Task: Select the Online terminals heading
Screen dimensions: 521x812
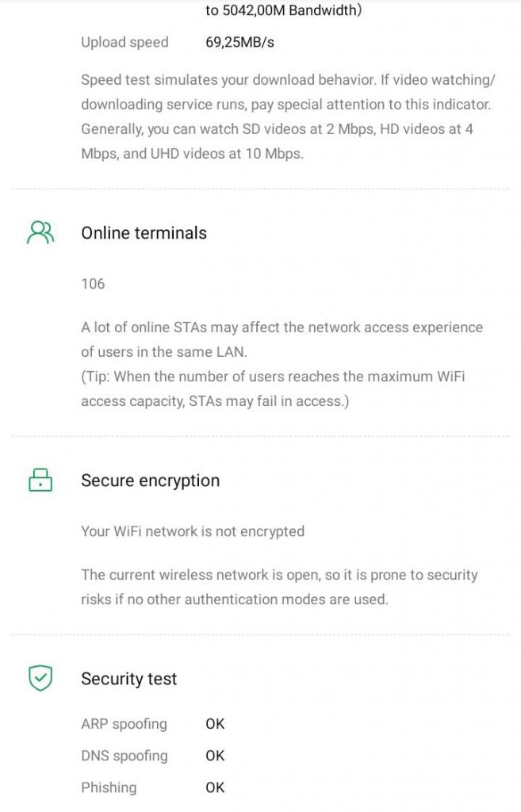Action: tap(144, 233)
